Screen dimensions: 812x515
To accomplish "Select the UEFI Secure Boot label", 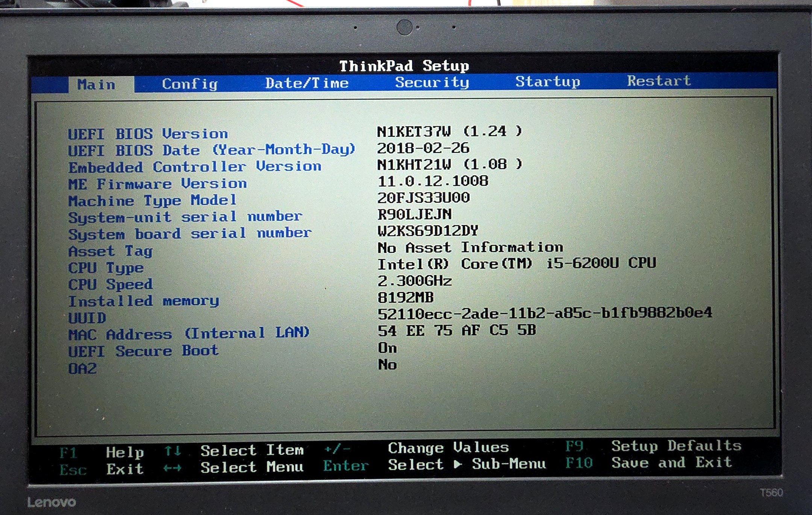I will coord(143,351).
